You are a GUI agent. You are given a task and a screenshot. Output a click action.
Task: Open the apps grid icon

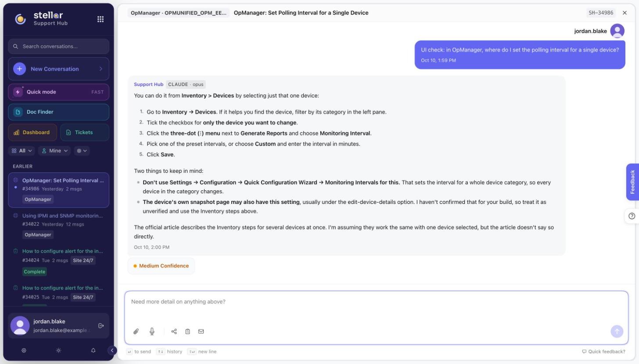click(x=101, y=19)
